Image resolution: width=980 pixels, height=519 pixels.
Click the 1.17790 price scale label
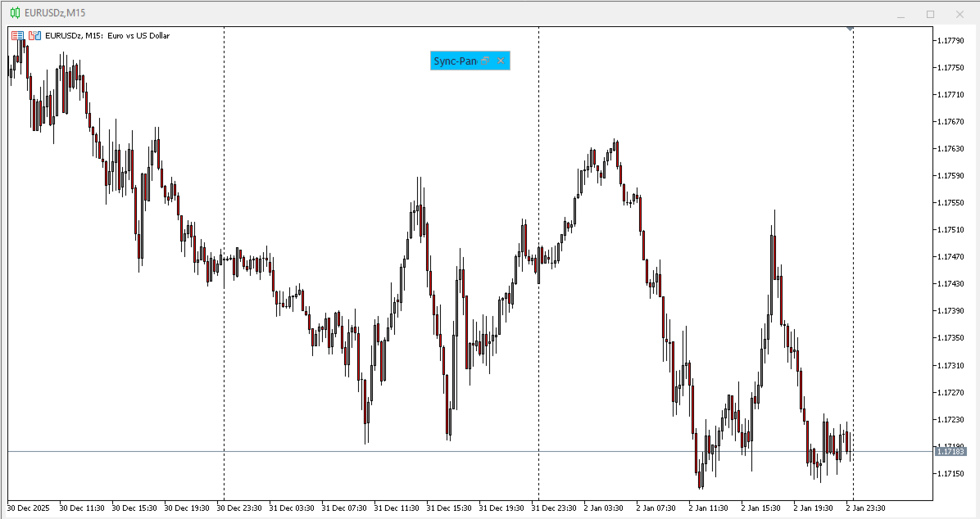point(951,41)
